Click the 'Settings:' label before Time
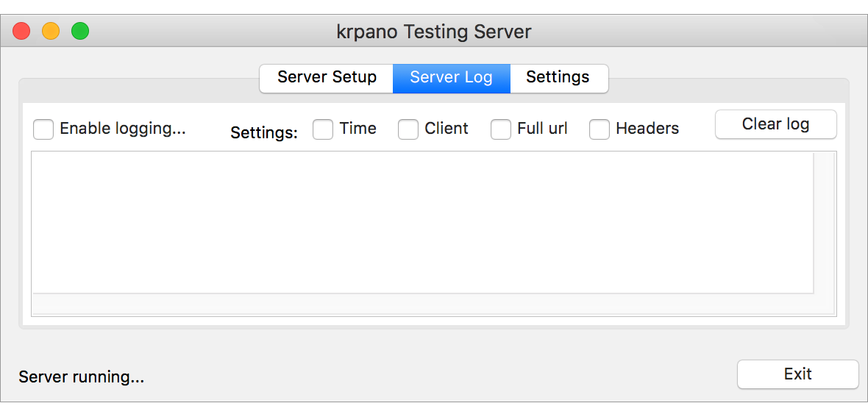This screenshot has width=868, height=417. (x=264, y=133)
